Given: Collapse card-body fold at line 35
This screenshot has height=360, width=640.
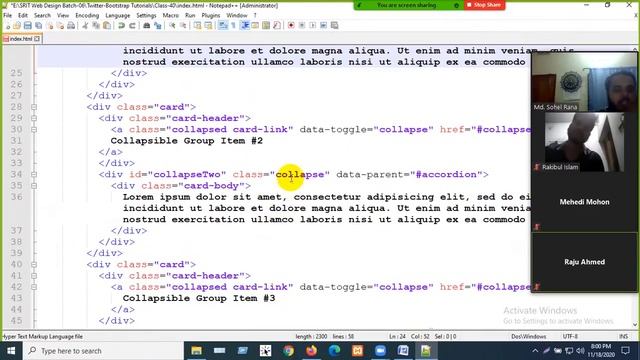Looking at the screenshot, I should 34,186.
